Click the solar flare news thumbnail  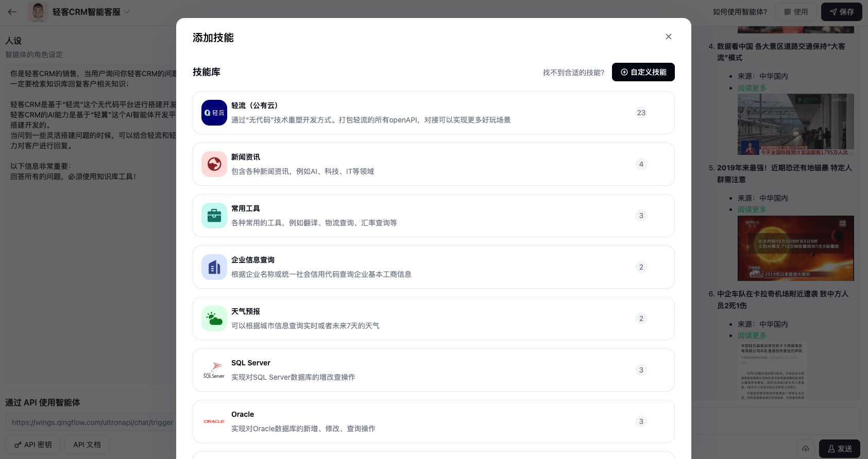[796, 248]
